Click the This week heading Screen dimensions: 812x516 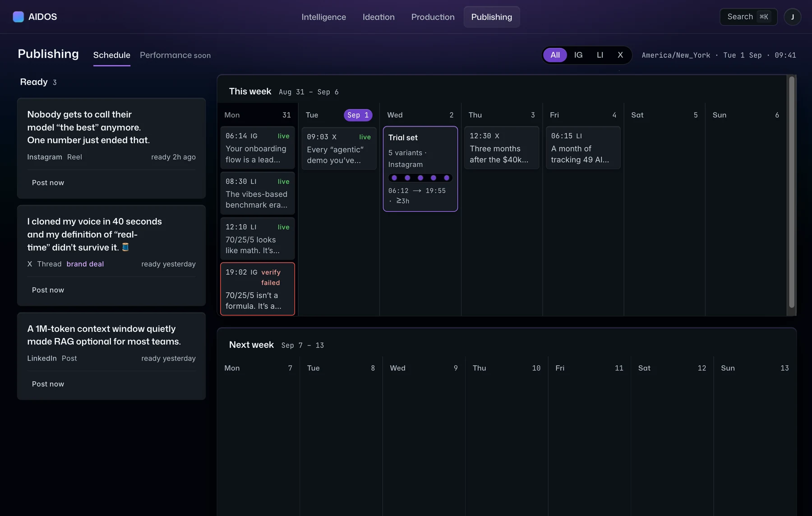point(250,91)
